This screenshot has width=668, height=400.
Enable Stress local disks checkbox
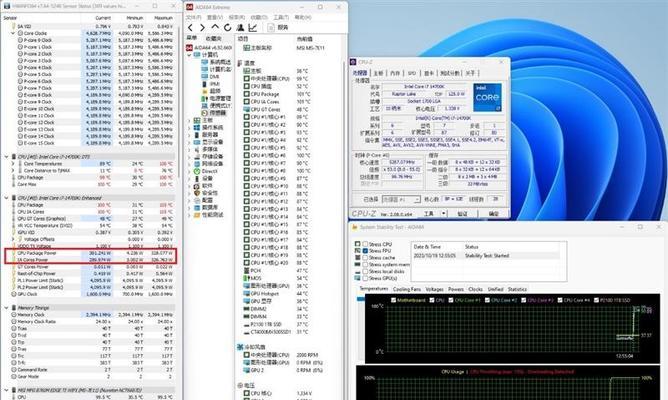tap(365, 271)
